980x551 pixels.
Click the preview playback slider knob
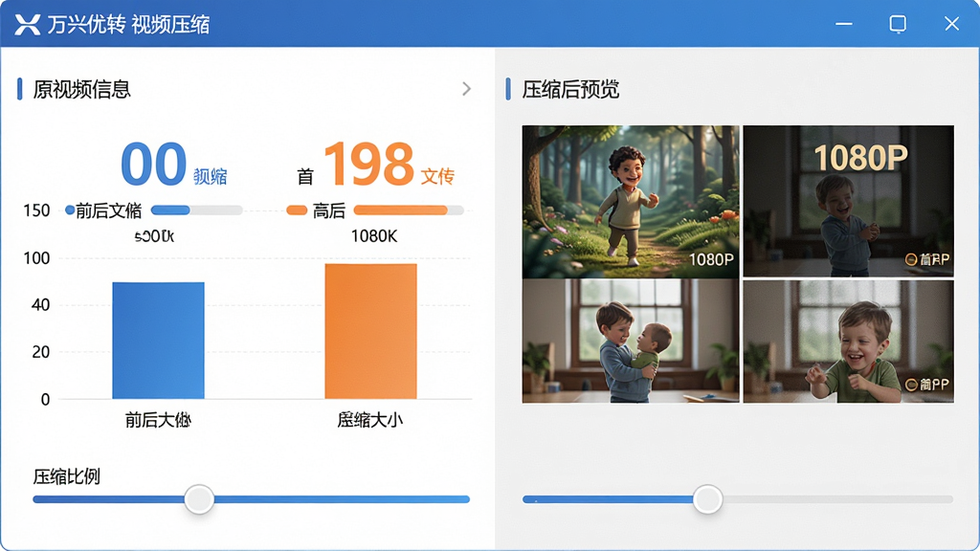point(707,499)
